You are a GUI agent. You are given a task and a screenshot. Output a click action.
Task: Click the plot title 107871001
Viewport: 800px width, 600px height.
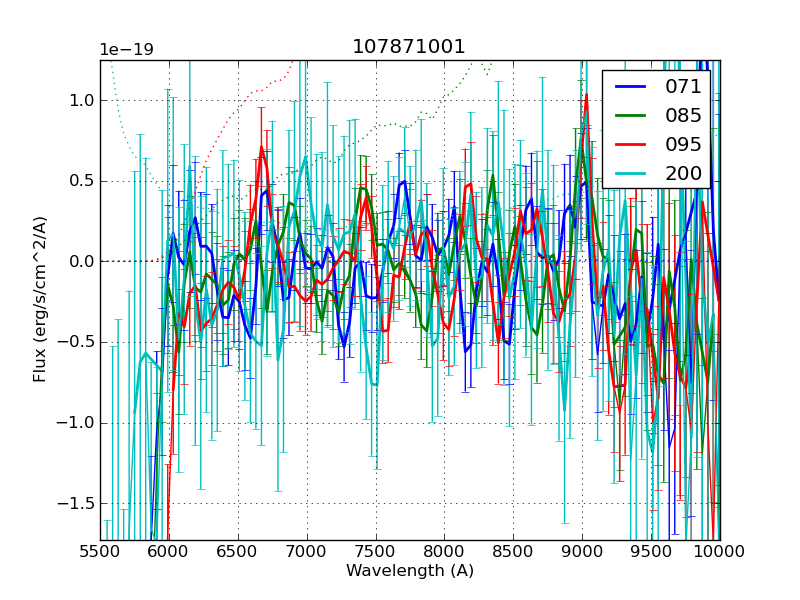[x=409, y=47]
